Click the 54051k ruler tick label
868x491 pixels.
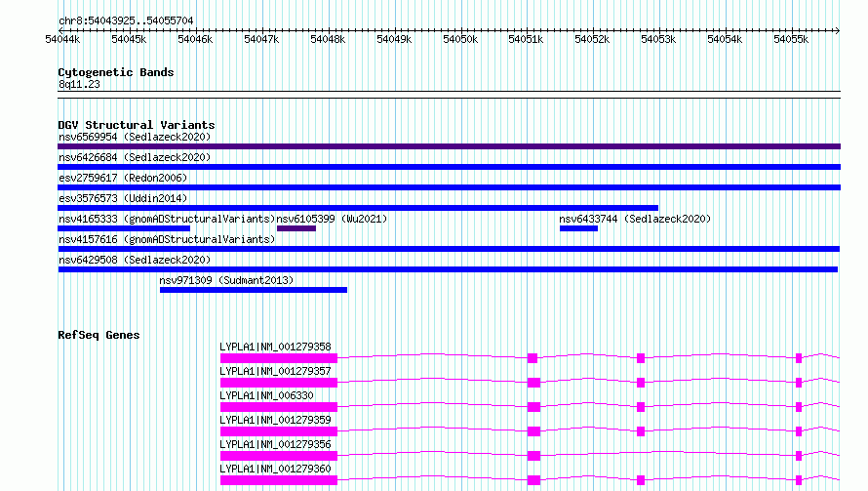coord(526,39)
